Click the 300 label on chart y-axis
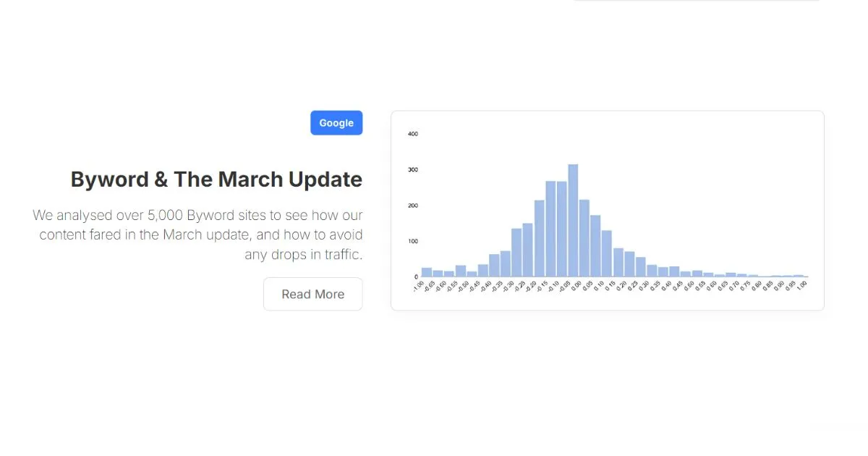 (413, 170)
